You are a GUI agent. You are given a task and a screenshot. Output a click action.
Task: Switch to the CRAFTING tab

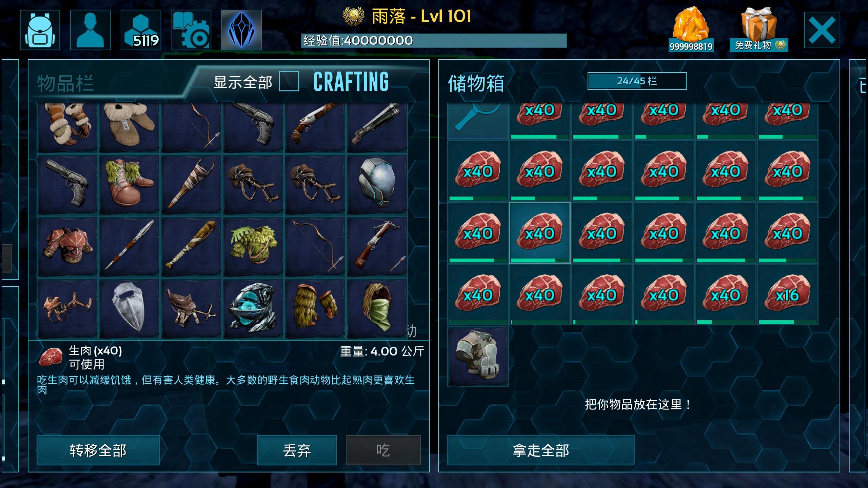[x=351, y=82]
